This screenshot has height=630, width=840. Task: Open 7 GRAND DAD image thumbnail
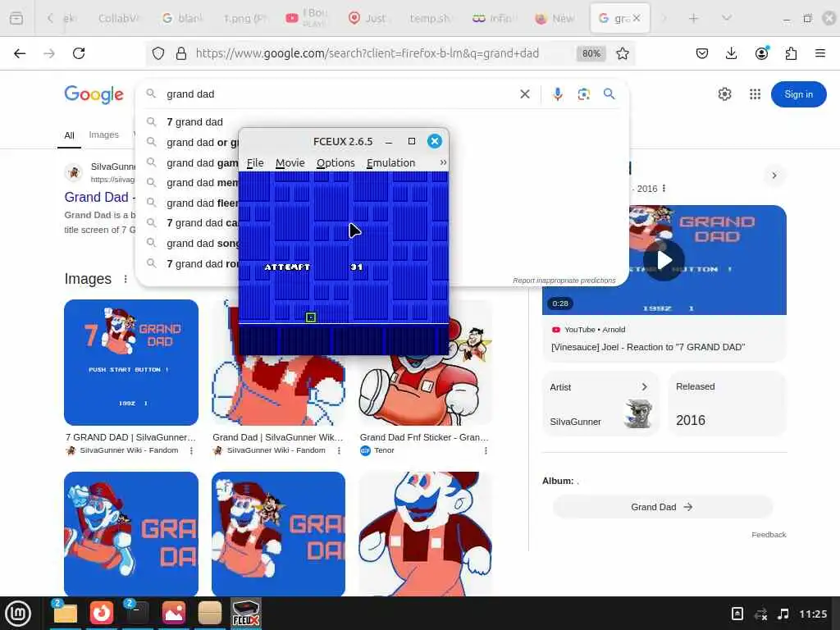130,362
